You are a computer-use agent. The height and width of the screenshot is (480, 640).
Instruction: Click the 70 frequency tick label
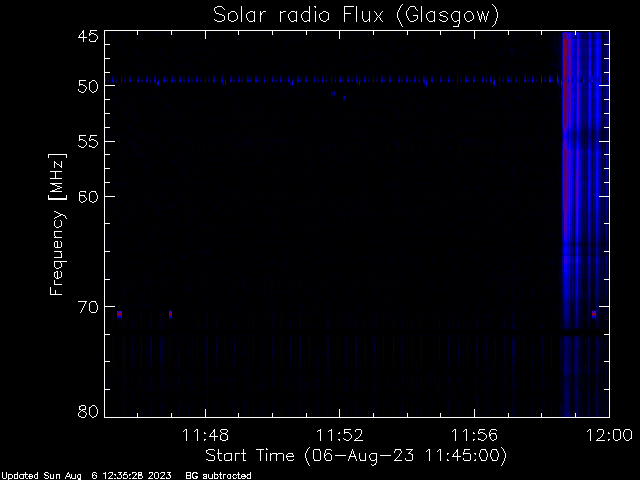[x=88, y=307]
